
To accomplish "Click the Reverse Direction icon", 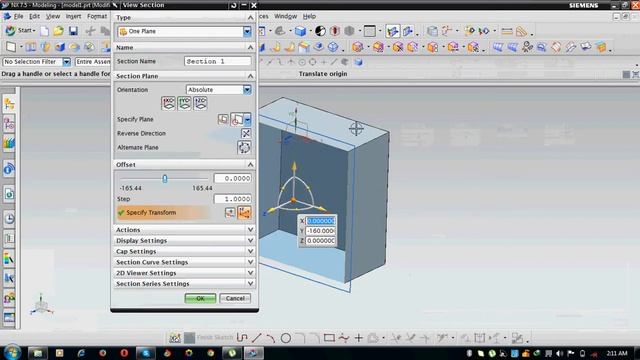I will point(246,133).
